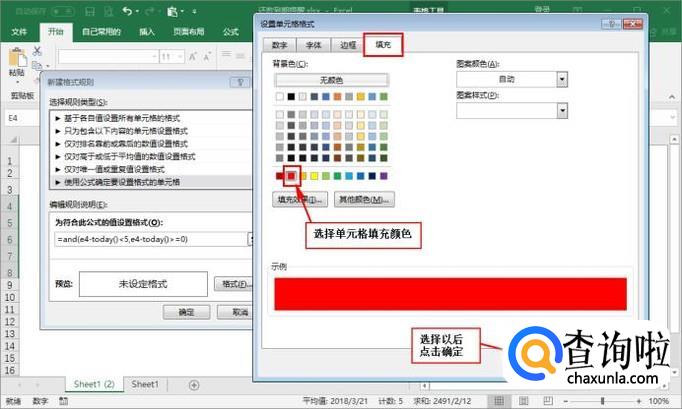
Task: Select the Sheet1 worksheet tab
Action: 145,384
